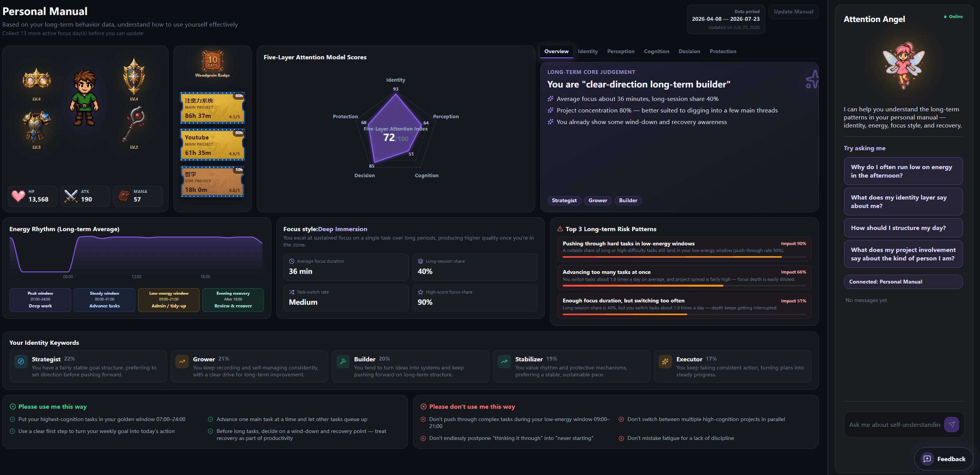The image size is (980, 475).
Task: Click the Deep Immersion focus style label
Action: click(342, 229)
